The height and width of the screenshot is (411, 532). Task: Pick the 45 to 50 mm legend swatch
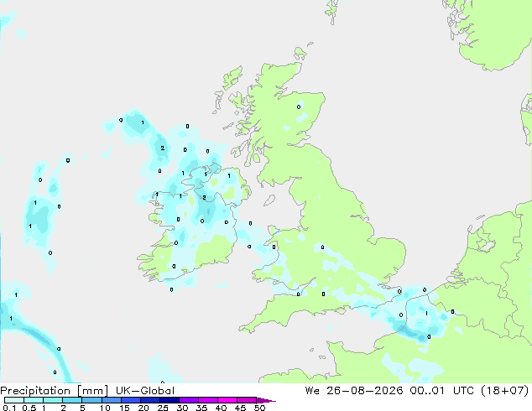click(x=247, y=400)
